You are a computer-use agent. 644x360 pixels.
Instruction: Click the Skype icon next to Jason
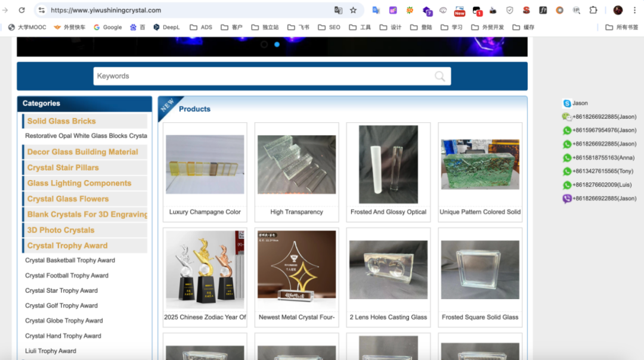pyautogui.click(x=567, y=104)
